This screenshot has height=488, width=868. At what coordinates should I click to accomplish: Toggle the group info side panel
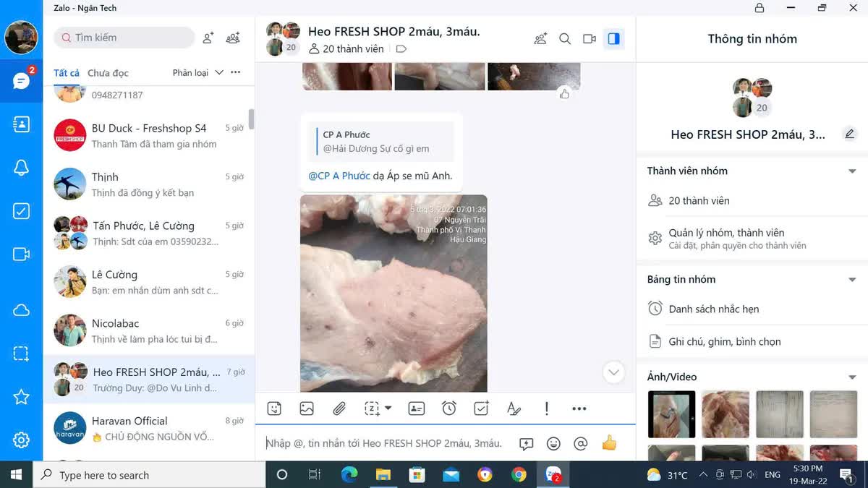point(614,39)
